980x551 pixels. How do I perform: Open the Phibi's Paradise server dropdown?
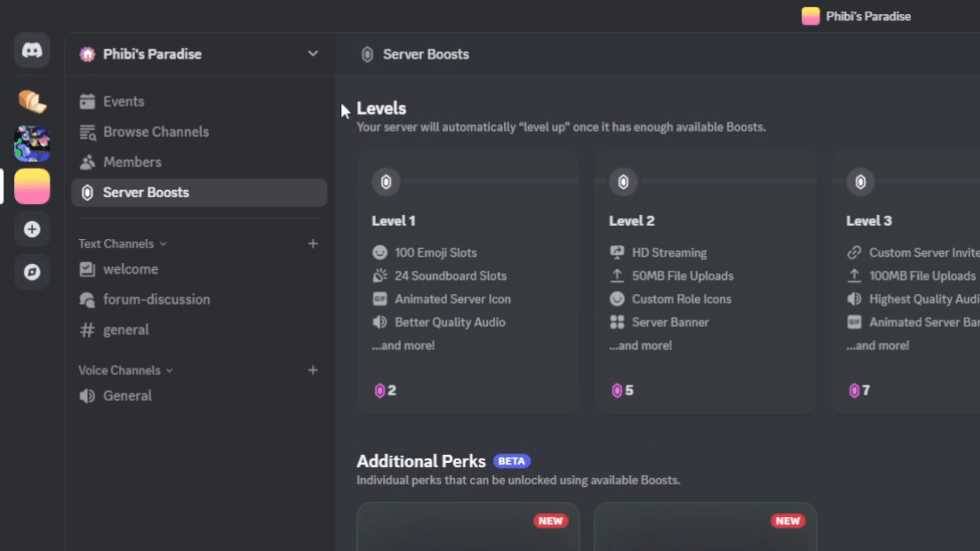[313, 54]
